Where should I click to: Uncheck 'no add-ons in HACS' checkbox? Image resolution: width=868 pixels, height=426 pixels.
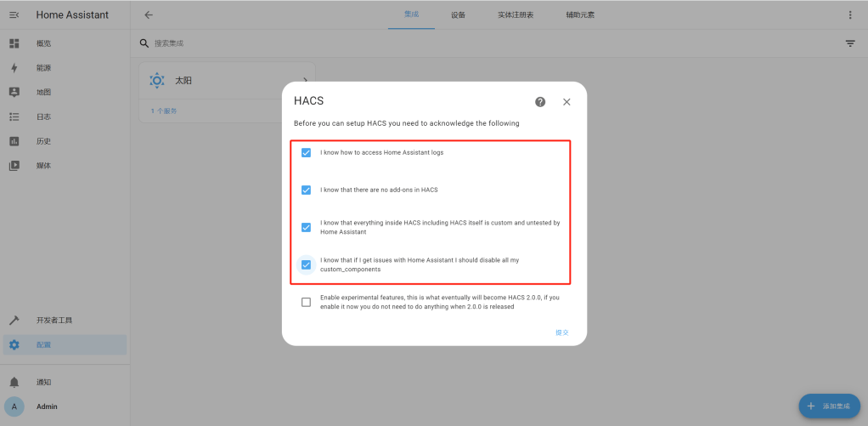point(306,190)
